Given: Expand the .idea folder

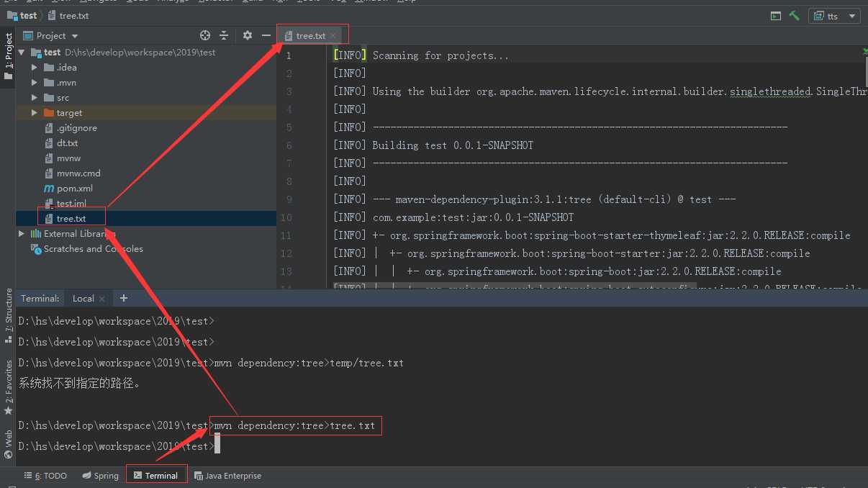Looking at the screenshot, I should coord(35,67).
